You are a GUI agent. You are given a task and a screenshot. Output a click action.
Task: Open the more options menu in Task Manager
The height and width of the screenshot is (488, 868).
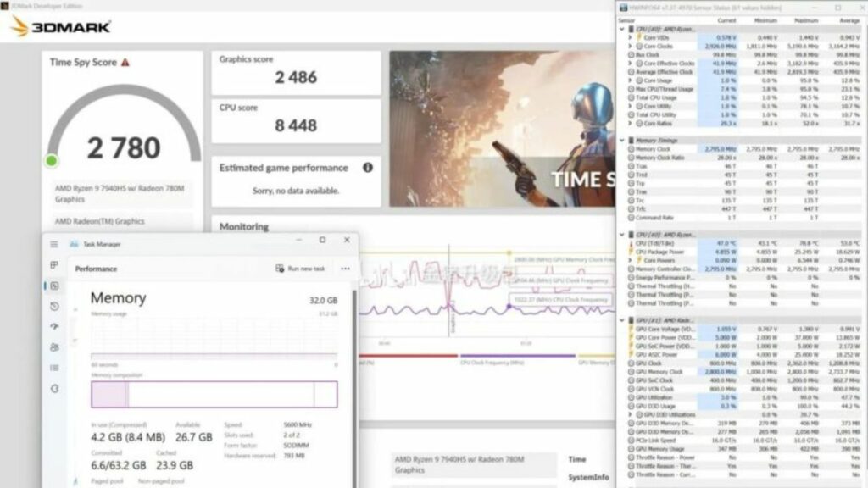[344, 267]
